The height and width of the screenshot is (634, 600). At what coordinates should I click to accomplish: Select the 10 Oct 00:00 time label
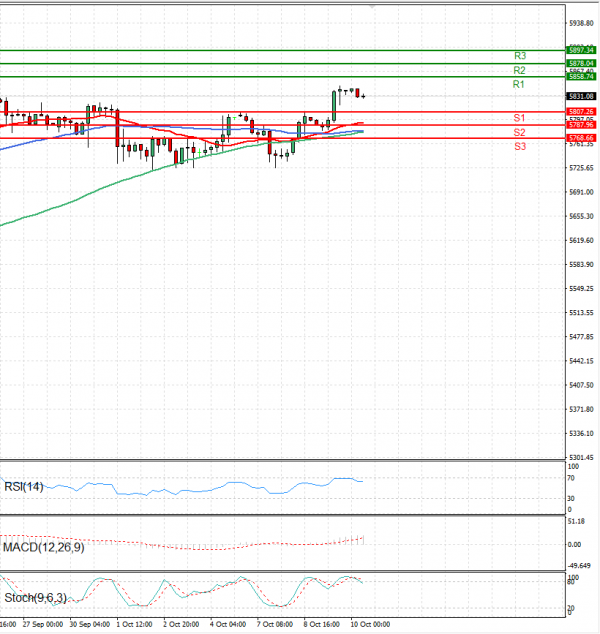[370, 624]
